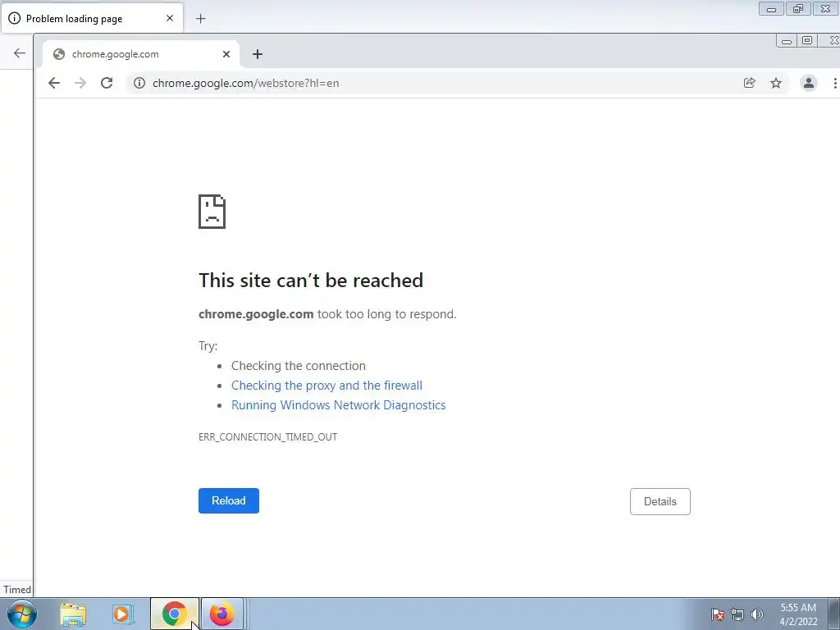Maximize the Chrome window

(x=807, y=40)
